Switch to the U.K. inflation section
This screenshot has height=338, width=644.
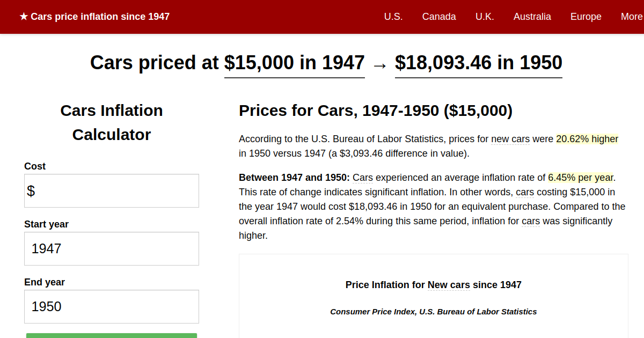485,17
